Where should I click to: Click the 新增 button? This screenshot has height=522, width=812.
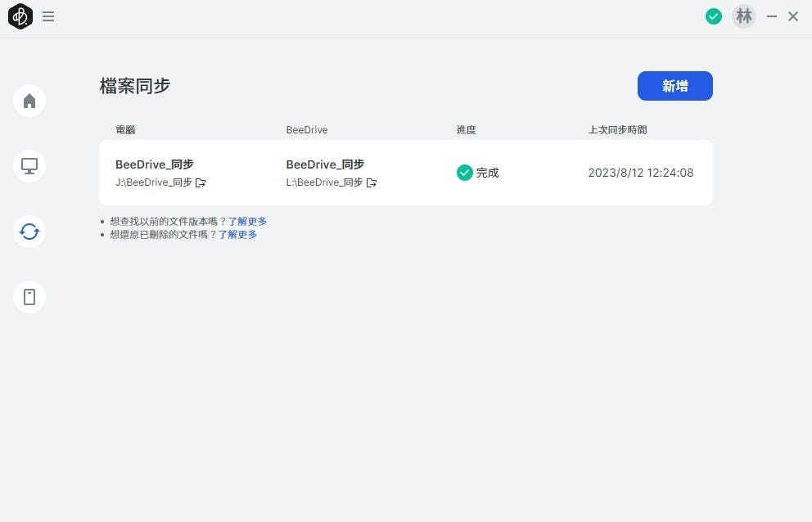(674, 86)
